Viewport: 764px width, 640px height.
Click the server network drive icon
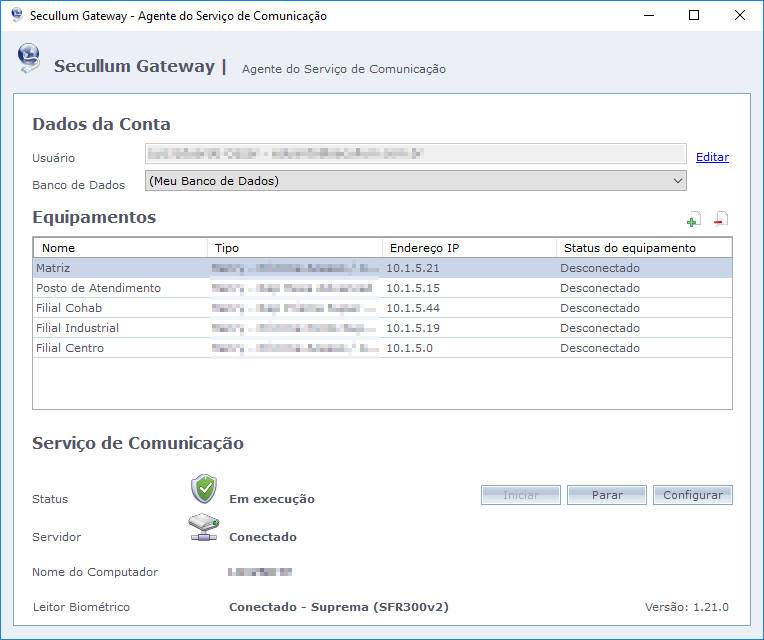[x=204, y=527]
